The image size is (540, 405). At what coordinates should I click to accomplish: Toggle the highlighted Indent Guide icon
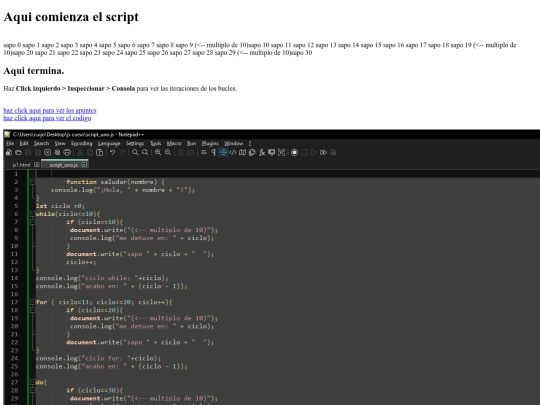(223, 152)
